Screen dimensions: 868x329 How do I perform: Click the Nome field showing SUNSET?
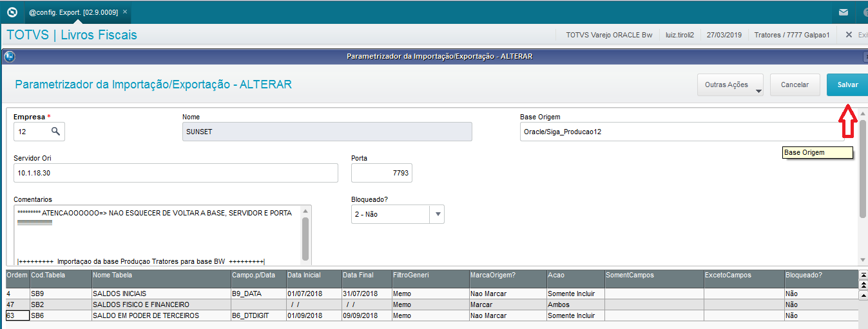[x=327, y=132]
